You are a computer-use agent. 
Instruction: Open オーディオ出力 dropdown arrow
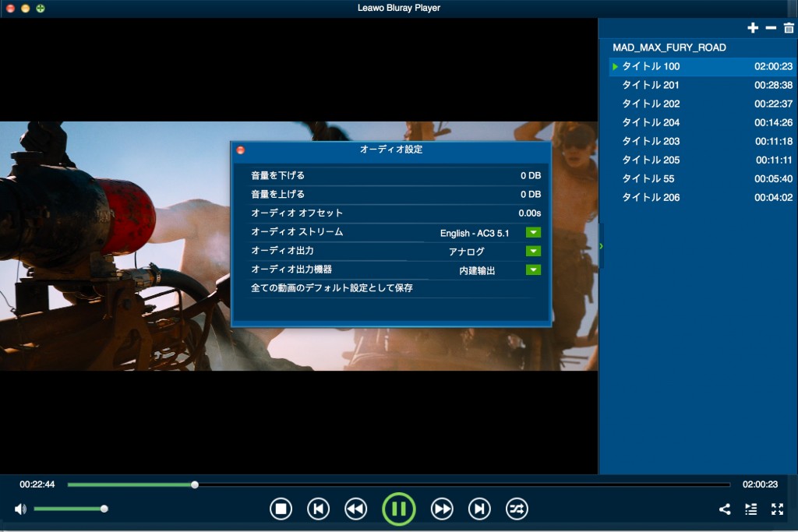pos(533,252)
